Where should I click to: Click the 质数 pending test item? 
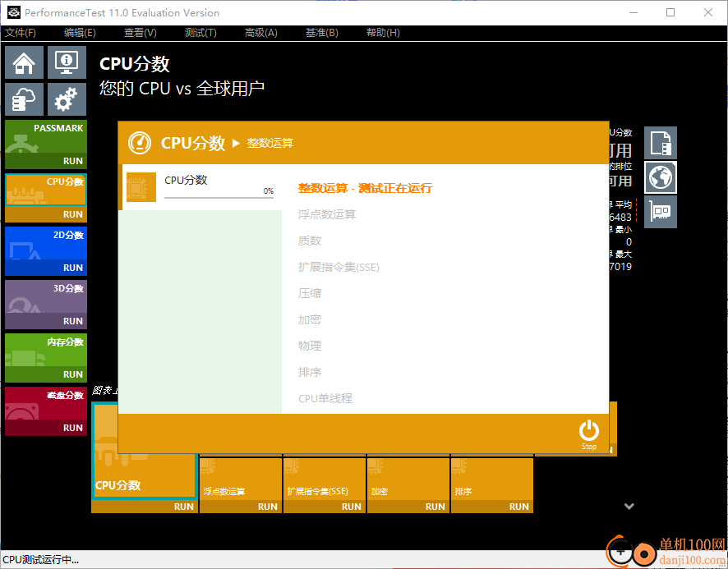(310, 241)
